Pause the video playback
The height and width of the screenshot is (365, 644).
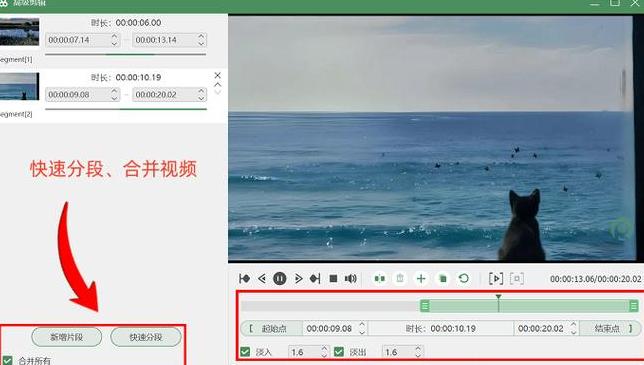point(280,279)
